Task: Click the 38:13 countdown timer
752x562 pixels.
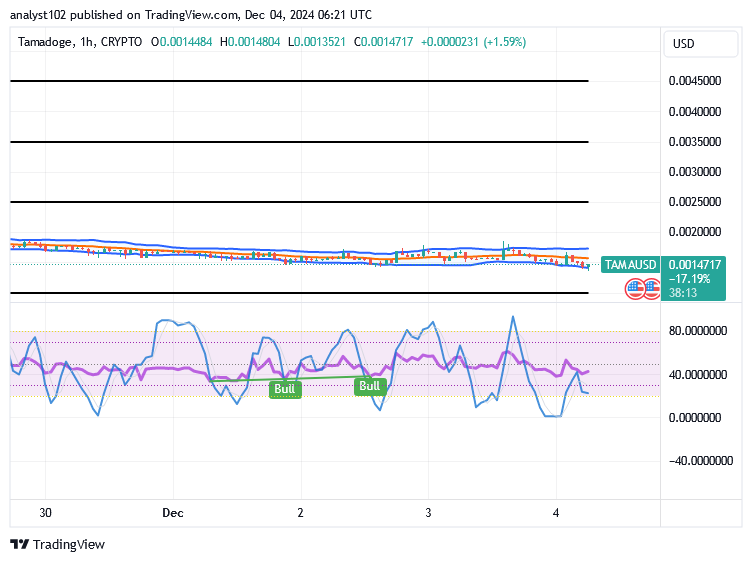Action: (683, 293)
